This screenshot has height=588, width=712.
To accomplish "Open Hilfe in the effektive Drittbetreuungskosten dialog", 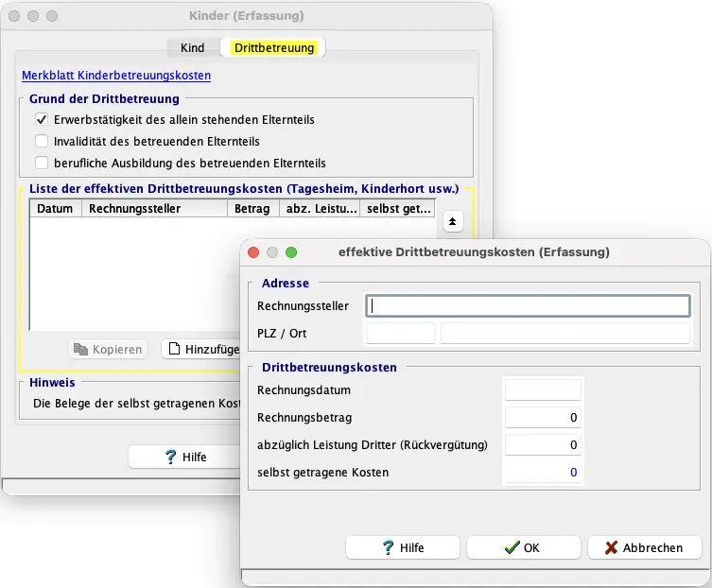I will coord(403,547).
